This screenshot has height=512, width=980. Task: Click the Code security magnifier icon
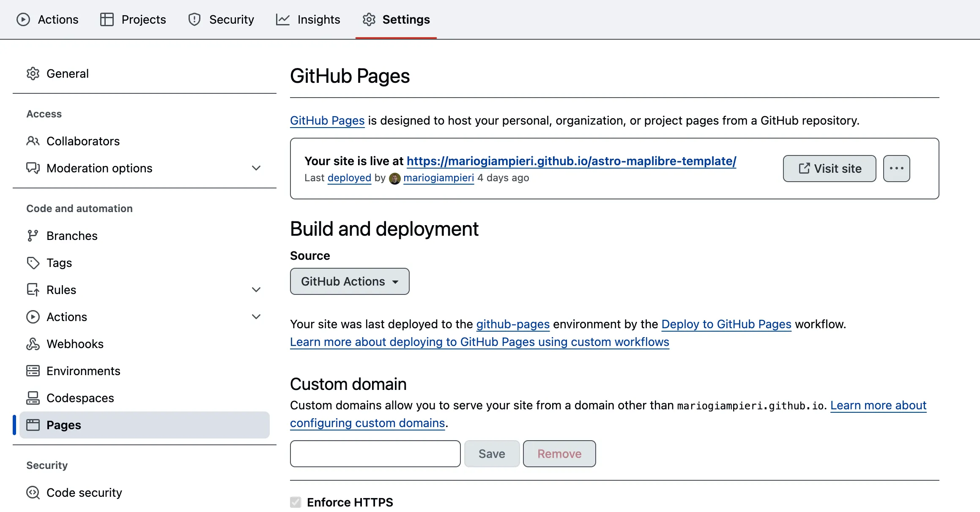(33, 493)
